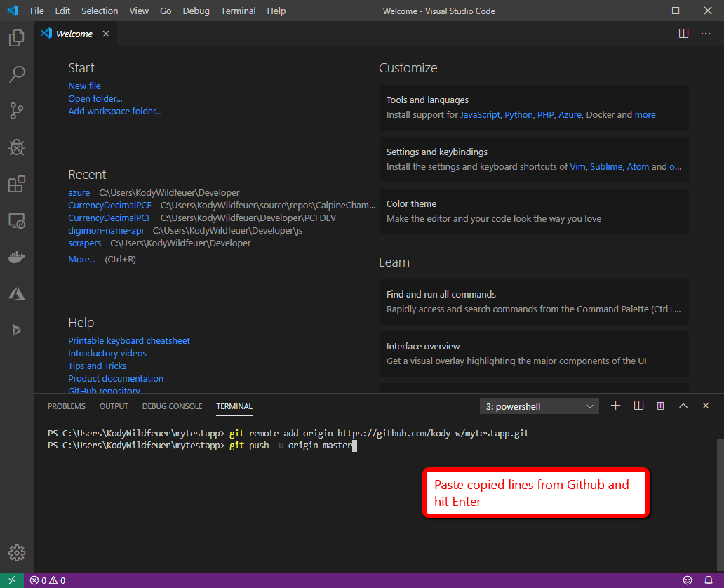Open Tips and Tricks link
724x588 pixels.
98,366
